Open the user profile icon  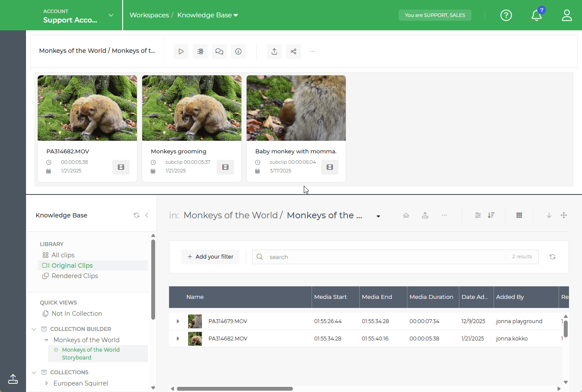pyautogui.click(x=567, y=15)
